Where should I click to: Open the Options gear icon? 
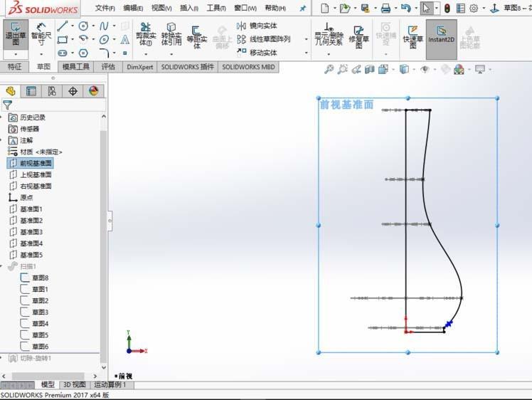474,8
